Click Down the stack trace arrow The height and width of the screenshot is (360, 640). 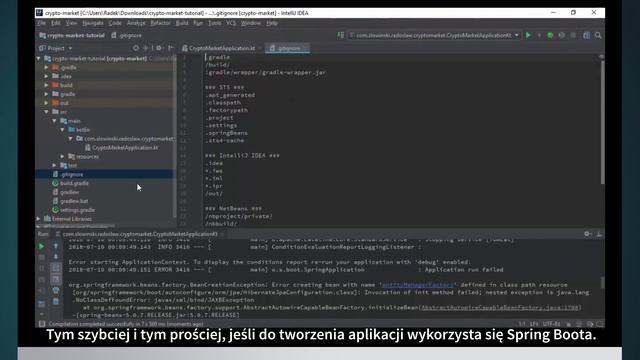(56, 257)
